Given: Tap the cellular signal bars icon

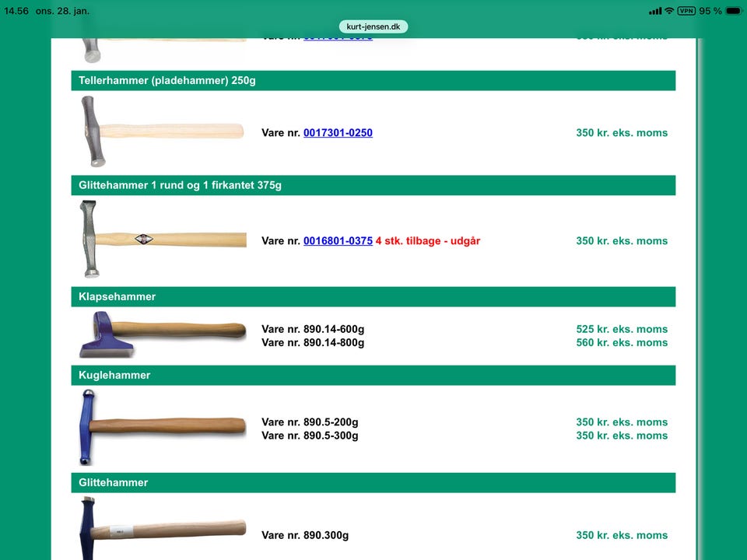Looking at the screenshot, I should 655,11.
